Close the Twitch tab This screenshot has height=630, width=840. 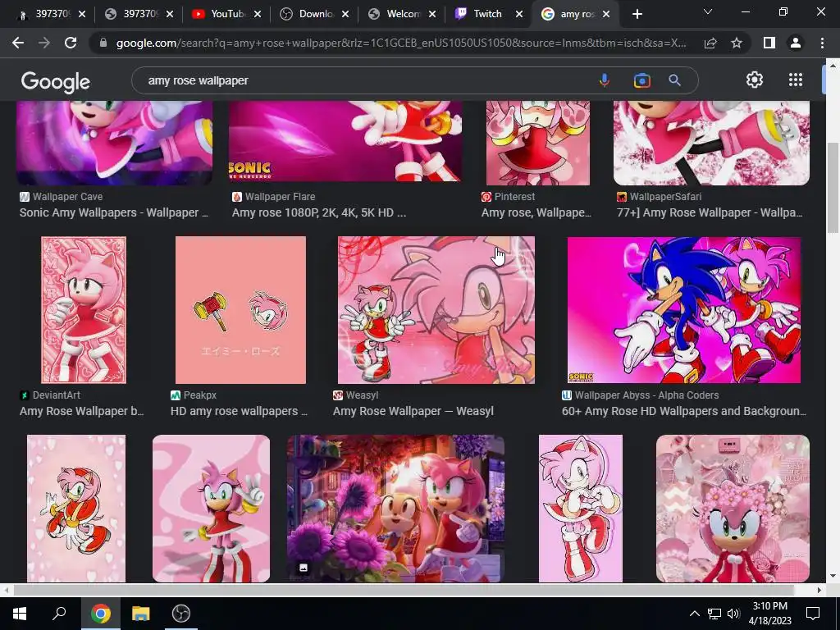[x=518, y=15]
